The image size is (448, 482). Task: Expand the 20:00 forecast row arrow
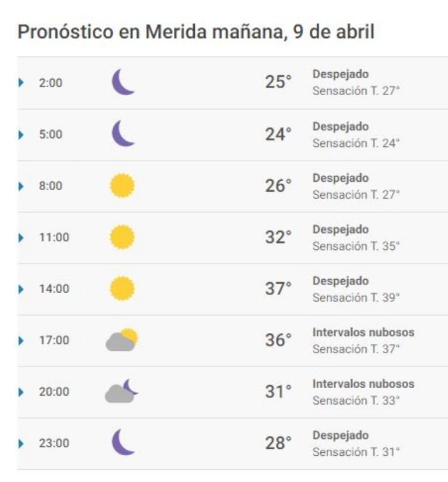[21, 392]
